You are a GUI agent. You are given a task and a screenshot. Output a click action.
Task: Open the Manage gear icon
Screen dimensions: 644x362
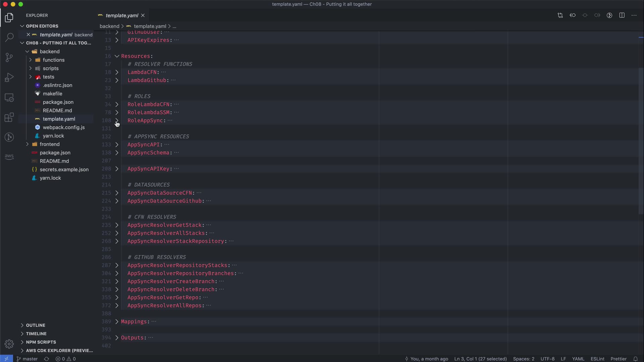9,344
